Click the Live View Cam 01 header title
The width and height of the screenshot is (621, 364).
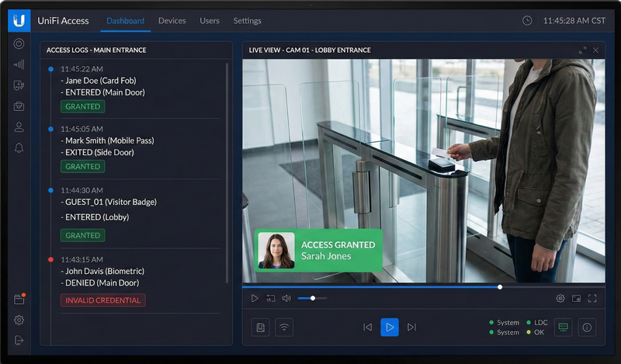tap(310, 50)
